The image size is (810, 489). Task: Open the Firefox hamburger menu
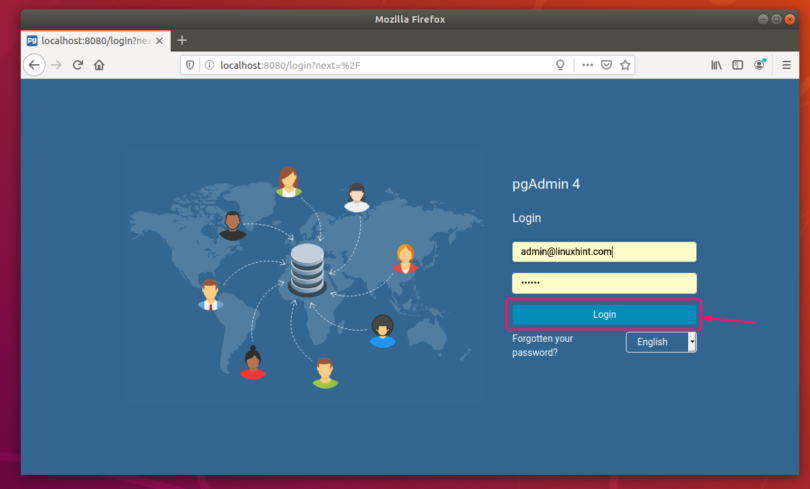[786, 65]
